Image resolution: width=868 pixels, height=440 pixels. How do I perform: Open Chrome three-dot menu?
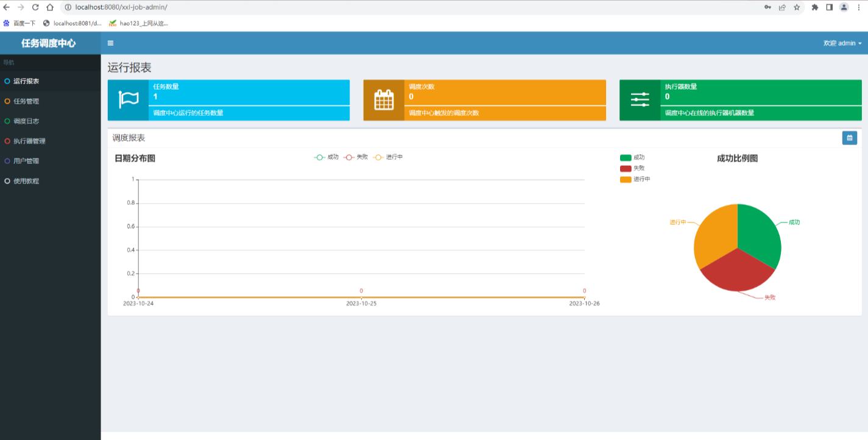[x=859, y=7]
